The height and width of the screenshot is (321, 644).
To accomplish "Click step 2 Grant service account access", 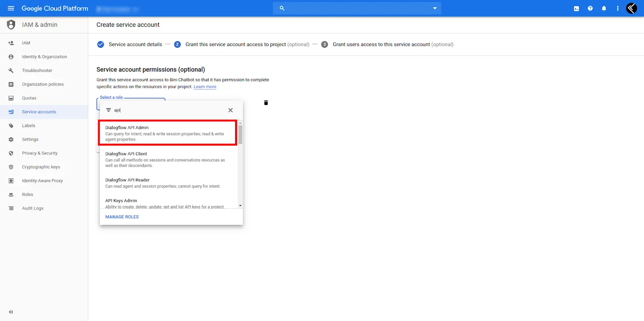I will pos(242,44).
